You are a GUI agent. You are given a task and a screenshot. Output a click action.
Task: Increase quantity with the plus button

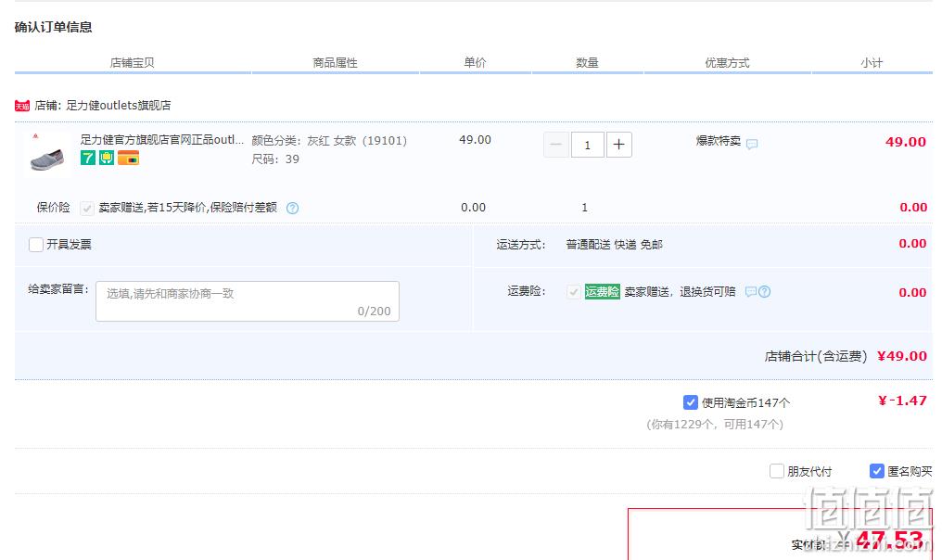618,145
